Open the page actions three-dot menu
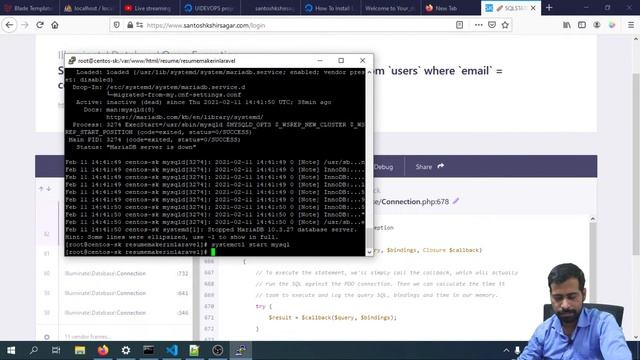The width and height of the screenshot is (640, 360). (478, 25)
